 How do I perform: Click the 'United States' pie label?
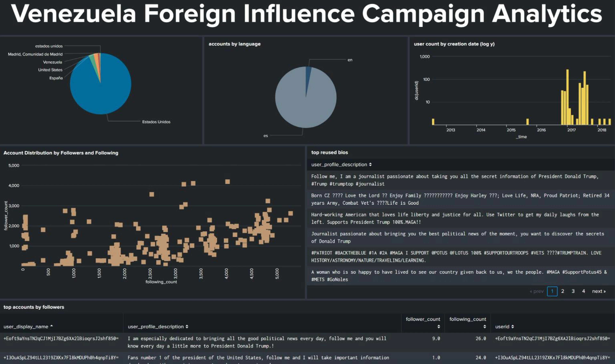(x=50, y=70)
